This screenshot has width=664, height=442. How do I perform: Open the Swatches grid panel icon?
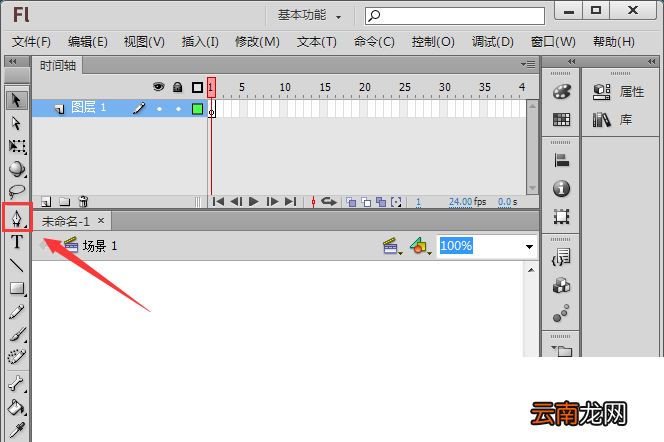[561, 120]
